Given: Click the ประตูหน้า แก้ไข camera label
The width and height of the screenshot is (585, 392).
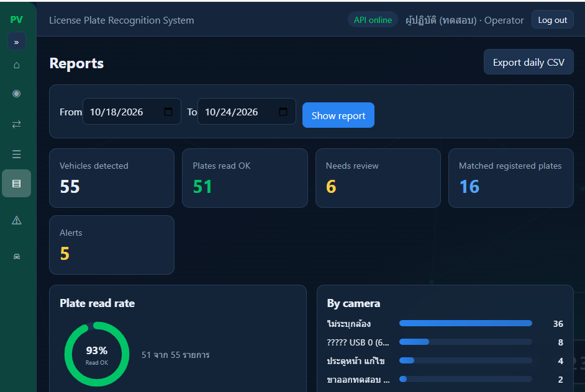Looking at the screenshot, I should 356,361.
